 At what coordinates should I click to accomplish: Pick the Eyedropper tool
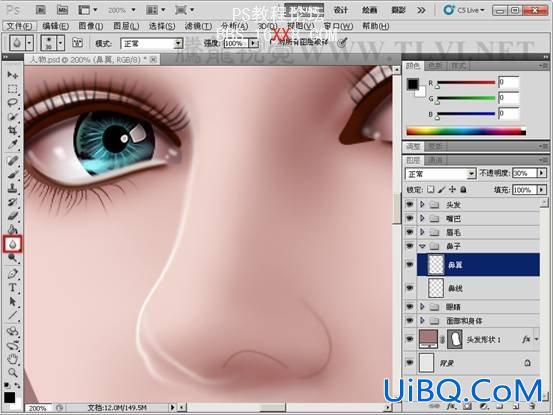pos(12,144)
